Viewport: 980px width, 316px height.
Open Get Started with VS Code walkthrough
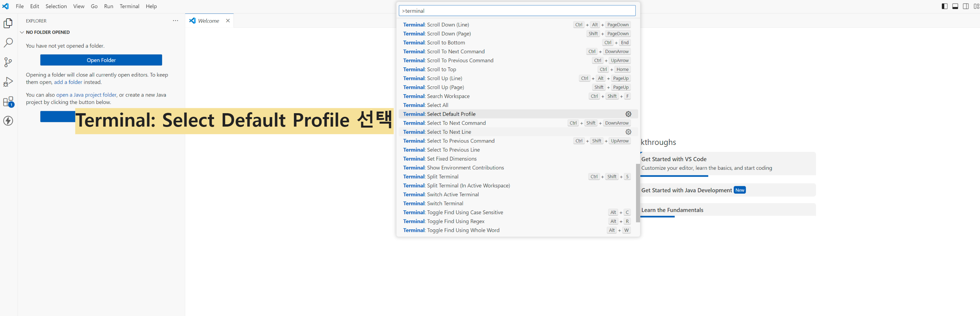click(x=728, y=164)
